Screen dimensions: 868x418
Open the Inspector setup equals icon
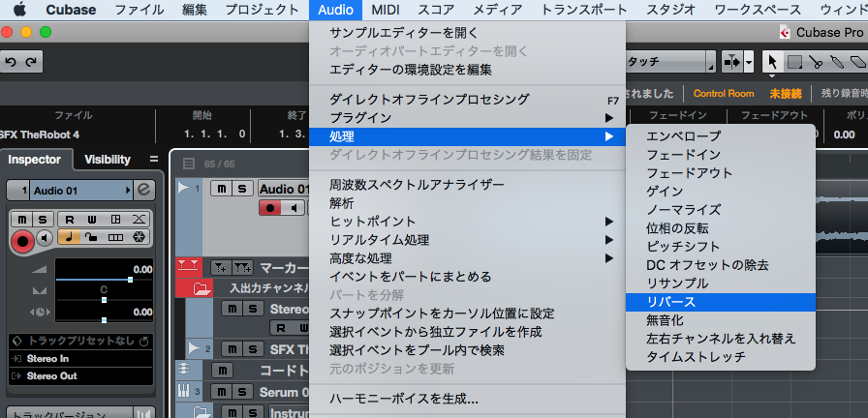click(154, 160)
